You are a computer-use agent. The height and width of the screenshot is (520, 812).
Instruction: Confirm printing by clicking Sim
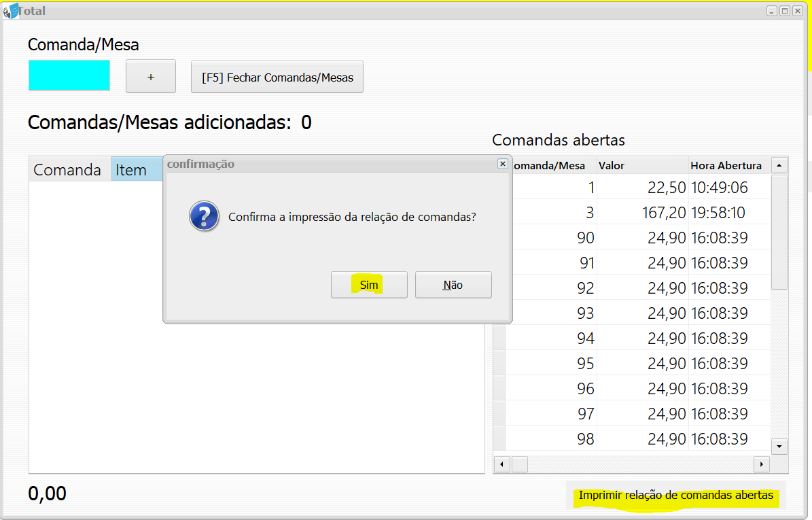[x=369, y=285]
